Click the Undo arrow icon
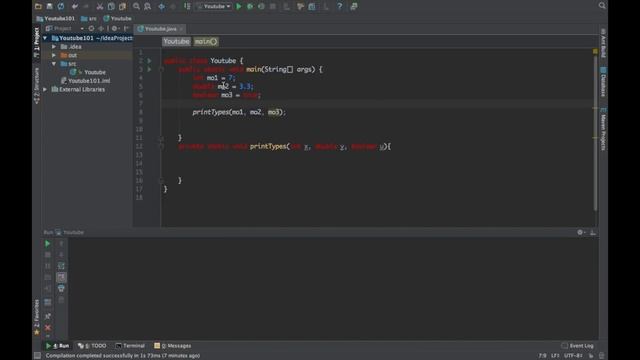This screenshot has width=640, height=360. [x=75, y=6]
